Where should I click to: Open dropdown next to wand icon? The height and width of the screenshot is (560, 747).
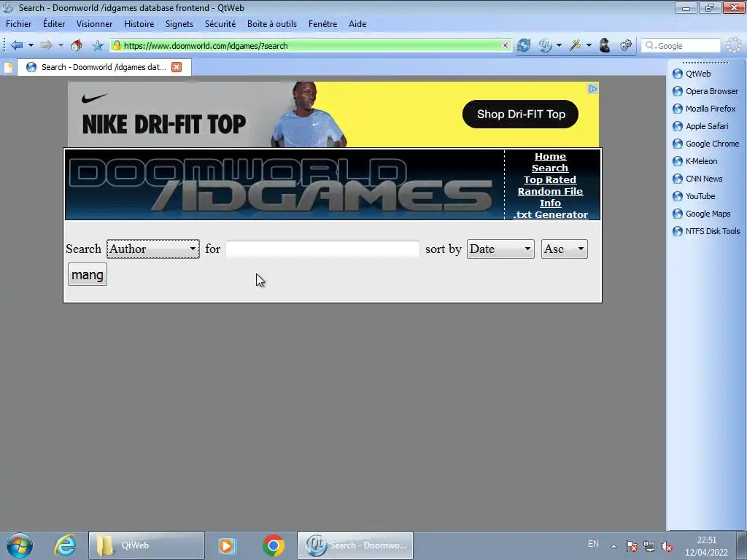point(589,46)
